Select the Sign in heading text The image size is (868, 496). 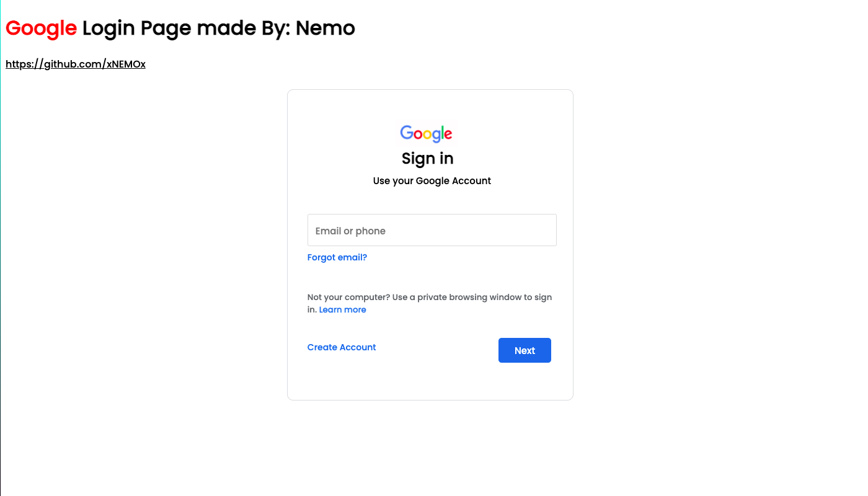pyautogui.click(x=427, y=158)
